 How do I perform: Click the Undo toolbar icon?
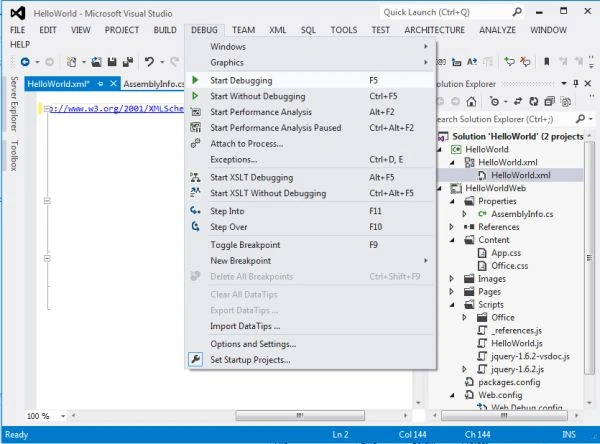[x=149, y=62]
